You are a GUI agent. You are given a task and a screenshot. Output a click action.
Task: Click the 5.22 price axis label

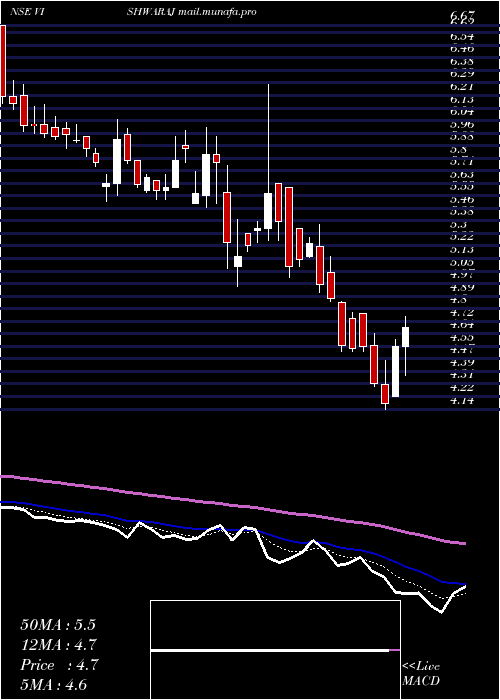[461, 237]
